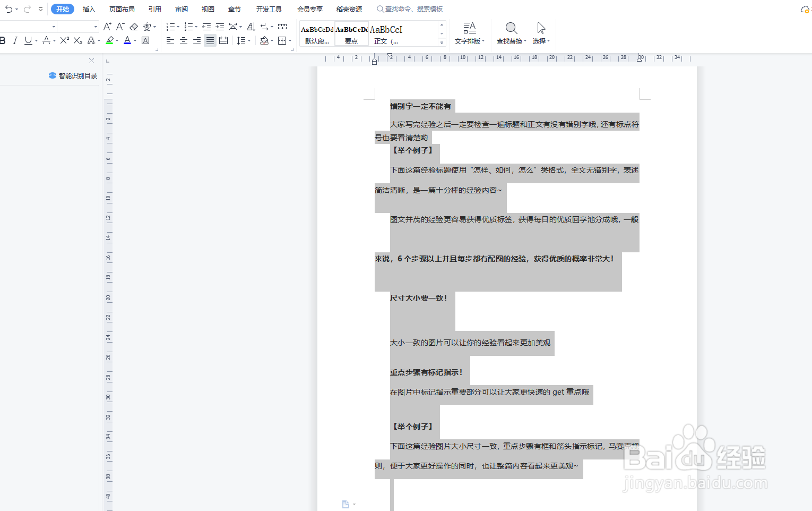This screenshot has height=511, width=812.
Task: Pick a font color from the A swatch
Action: click(127, 40)
